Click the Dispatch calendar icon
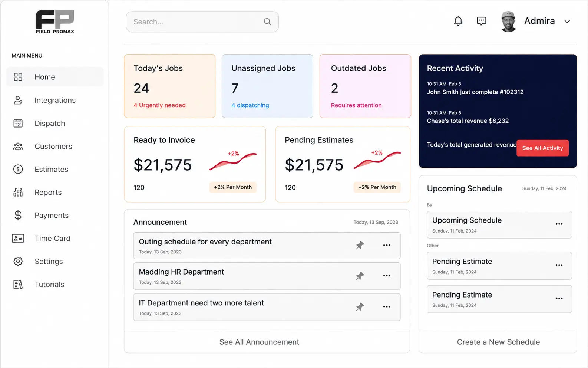Screen dimensions: 588x368 (x=18, y=123)
